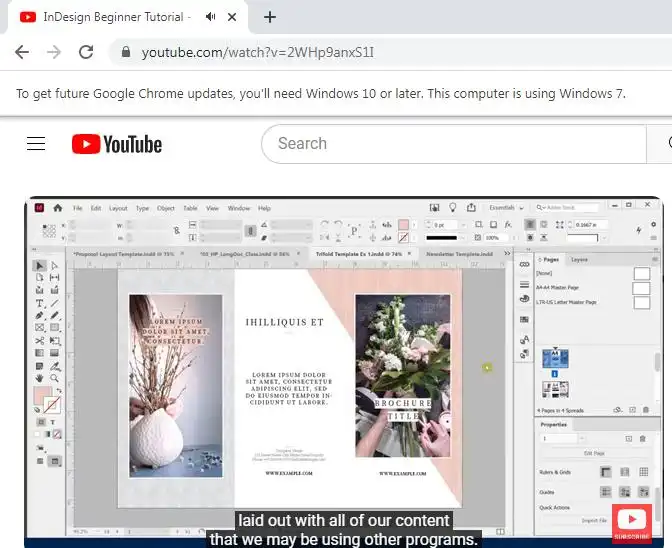
Task: Select the Page tool
Action: (x=39, y=278)
